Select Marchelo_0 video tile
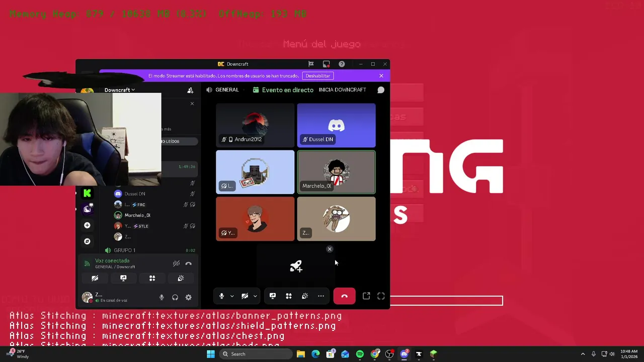The height and width of the screenshot is (362, 644). point(336,172)
